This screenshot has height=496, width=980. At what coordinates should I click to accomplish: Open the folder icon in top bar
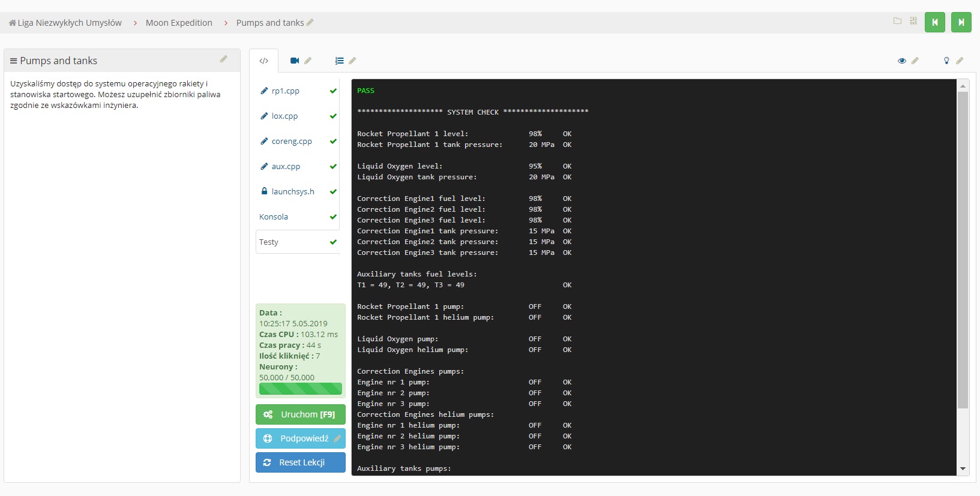pos(897,21)
